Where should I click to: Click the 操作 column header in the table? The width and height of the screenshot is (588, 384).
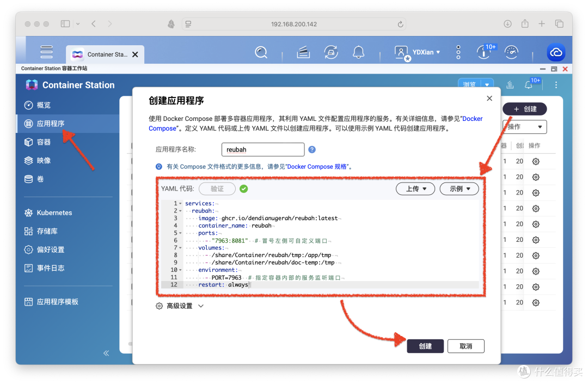coord(535,145)
